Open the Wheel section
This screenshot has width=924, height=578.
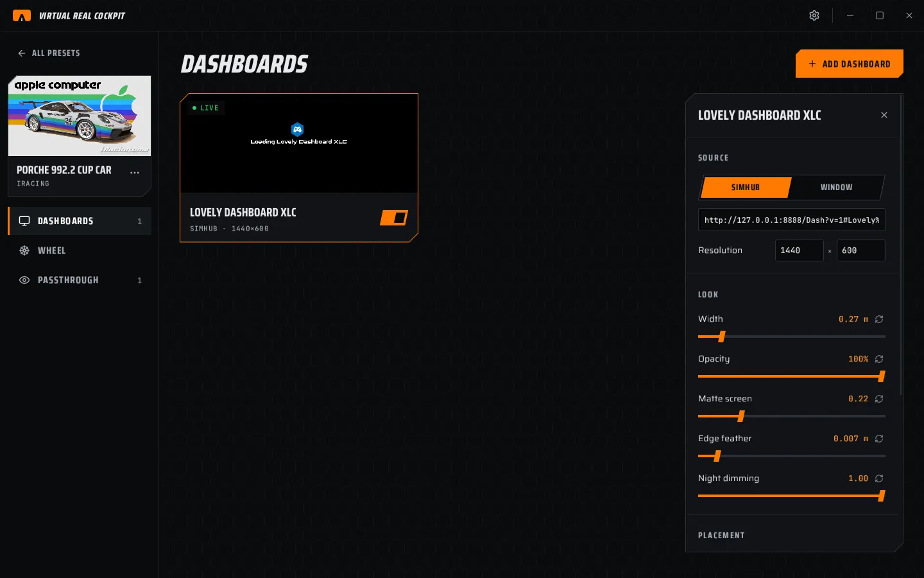[80, 250]
